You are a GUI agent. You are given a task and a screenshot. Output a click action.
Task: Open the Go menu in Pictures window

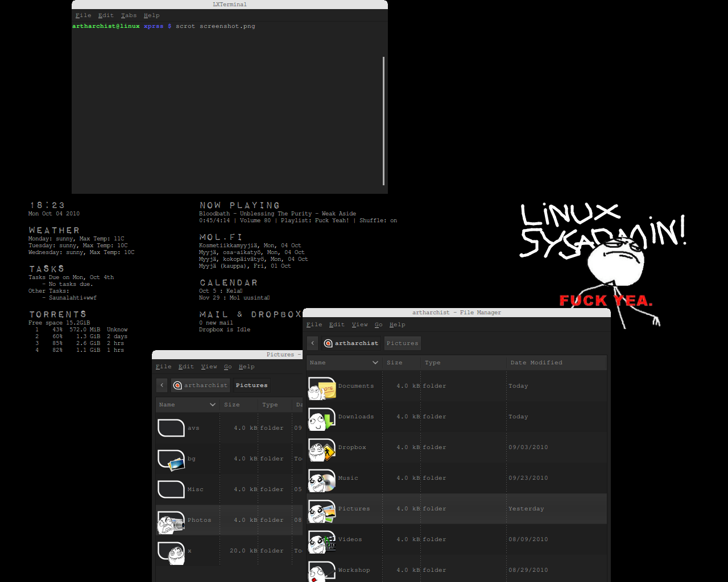[x=227, y=367]
